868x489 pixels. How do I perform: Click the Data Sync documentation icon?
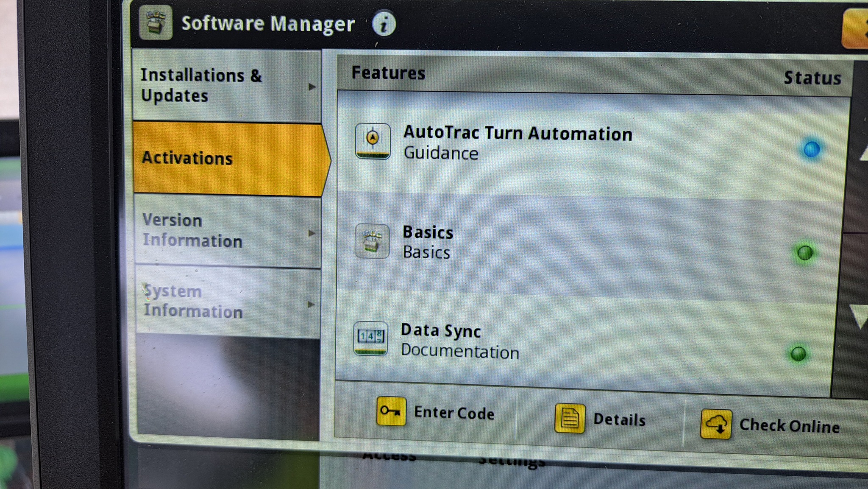[x=370, y=338]
